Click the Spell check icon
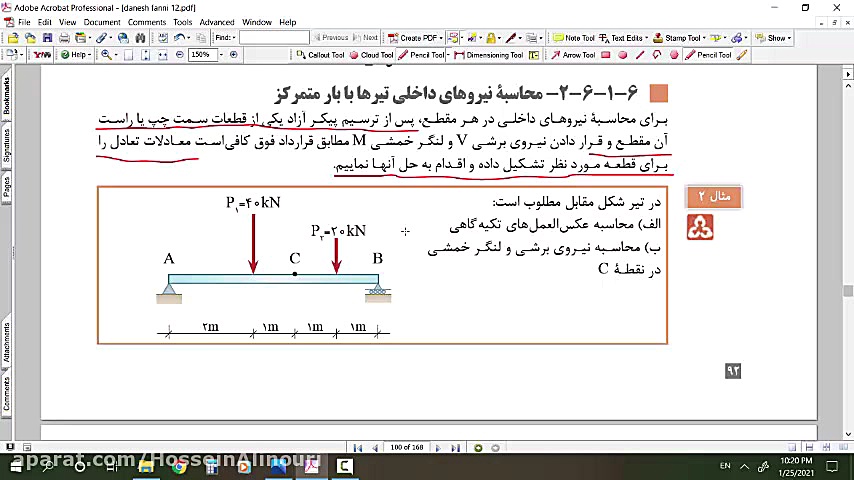Viewport: 854px width, 480px height. click(162, 38)
